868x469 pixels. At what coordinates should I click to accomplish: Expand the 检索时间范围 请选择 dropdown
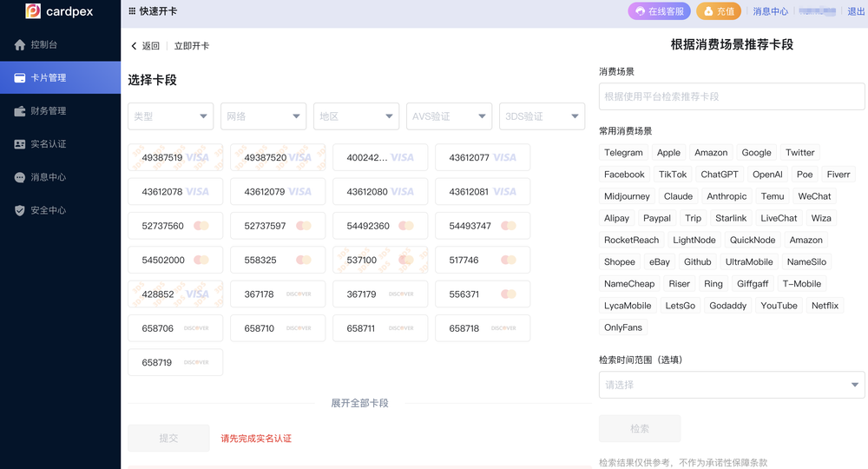(x=732, y=385)
